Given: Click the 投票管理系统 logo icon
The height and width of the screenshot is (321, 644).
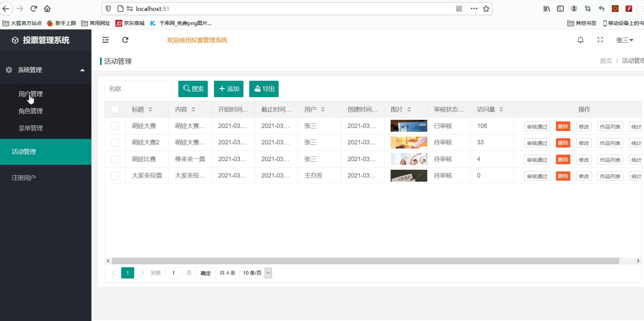Looking at the screenshot, I should coord(15,40).
